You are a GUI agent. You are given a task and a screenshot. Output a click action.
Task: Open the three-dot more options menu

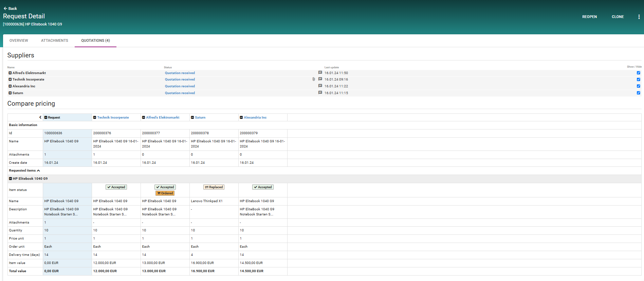click(639, 17)
